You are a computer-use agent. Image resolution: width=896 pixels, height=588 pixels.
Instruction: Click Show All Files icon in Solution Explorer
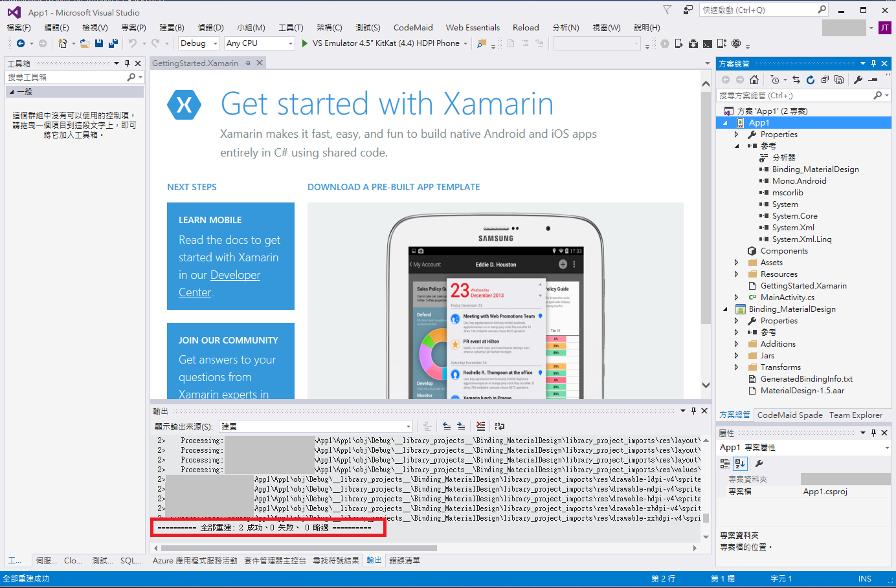839,80
